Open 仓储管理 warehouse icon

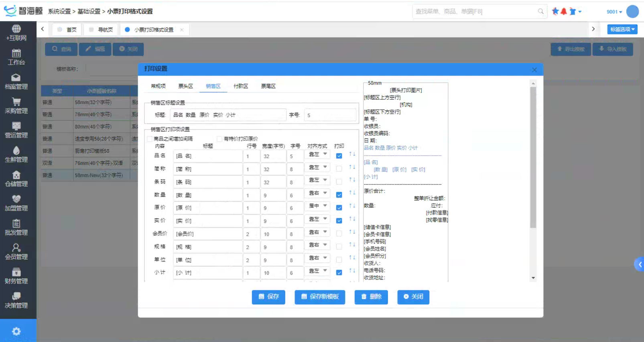click(x=16, y=175)
